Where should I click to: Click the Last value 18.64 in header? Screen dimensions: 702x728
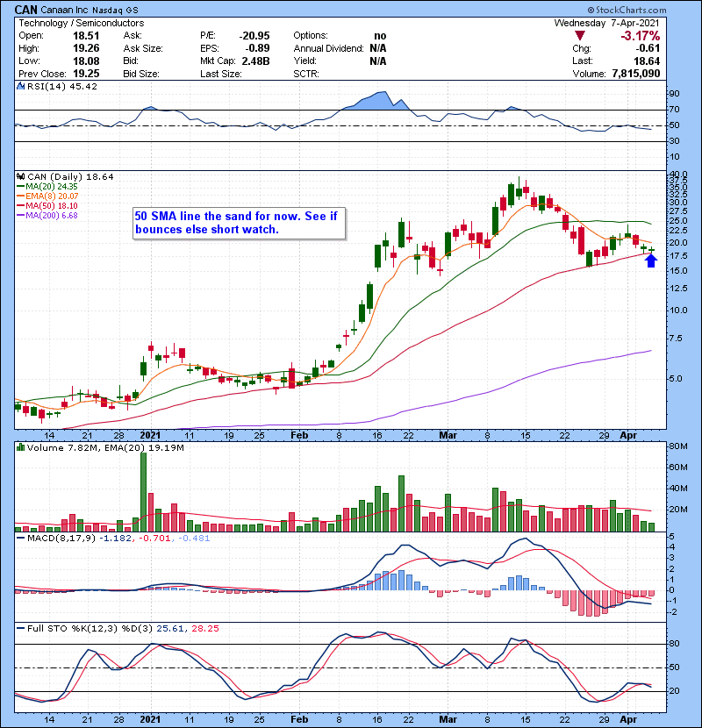point(647,61)
